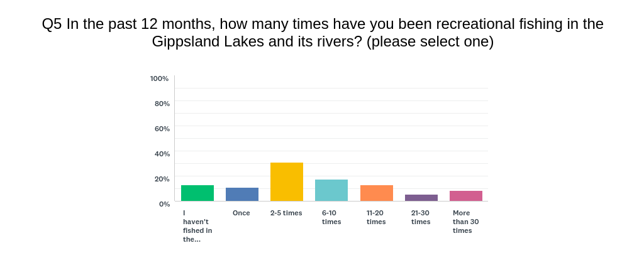This screenshot has width=644, height=253.
Task: Click the Q5 question title text
Action: [323, 33]
